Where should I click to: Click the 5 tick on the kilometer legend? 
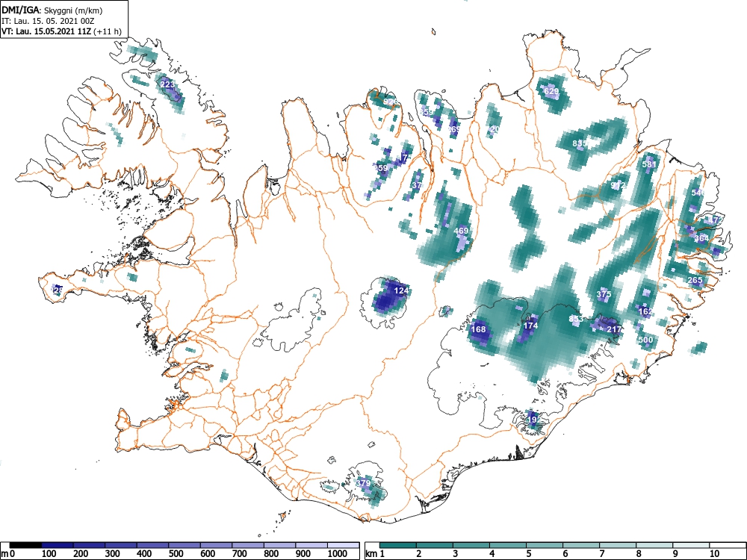pos(528,554)
